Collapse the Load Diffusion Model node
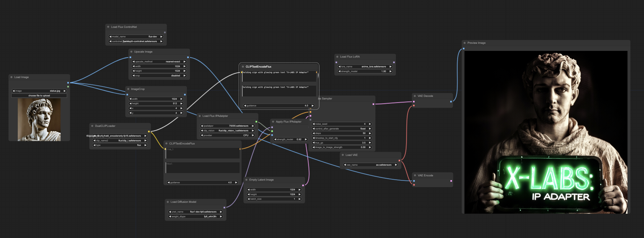644x238 pixels. pos(168,202)
